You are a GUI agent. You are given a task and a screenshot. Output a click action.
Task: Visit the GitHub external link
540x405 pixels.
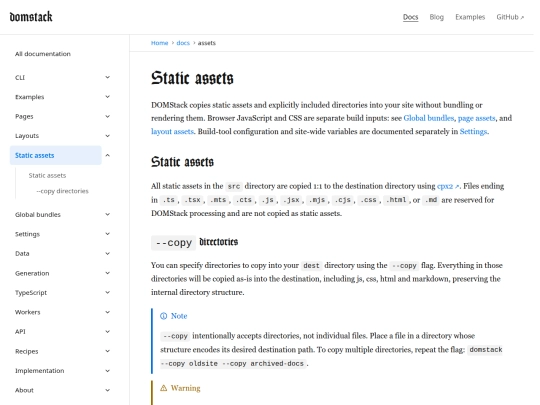[510, 17]
